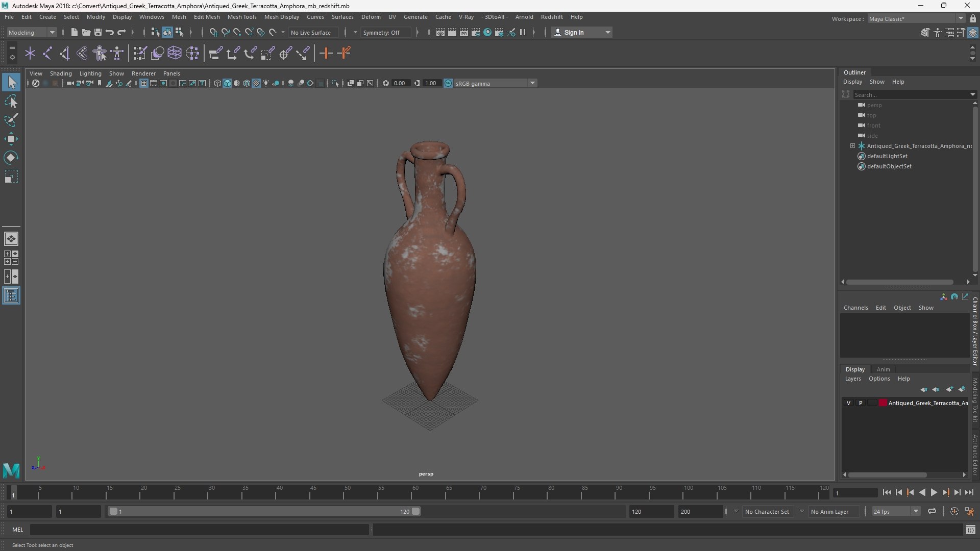Open the viewport Shading menu

click(x=61, y=73)
